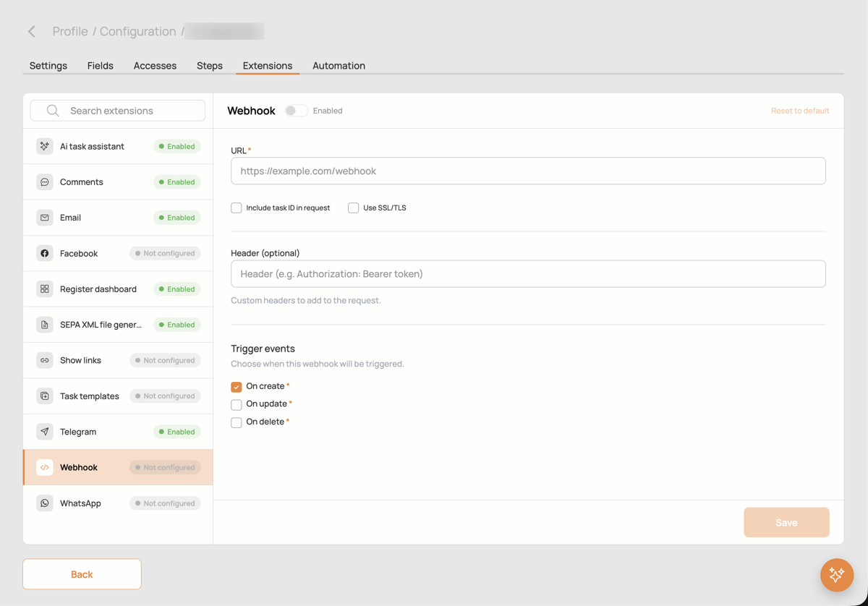The width and height of the screenshot is (868, 606).
Task: Click the Back button
Action: 82,574
